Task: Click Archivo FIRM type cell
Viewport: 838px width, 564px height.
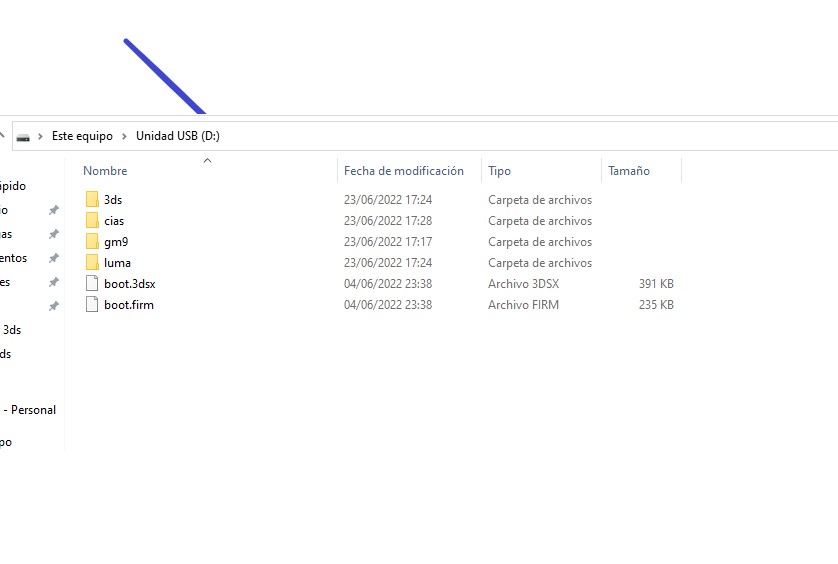Action: (523, 305)
